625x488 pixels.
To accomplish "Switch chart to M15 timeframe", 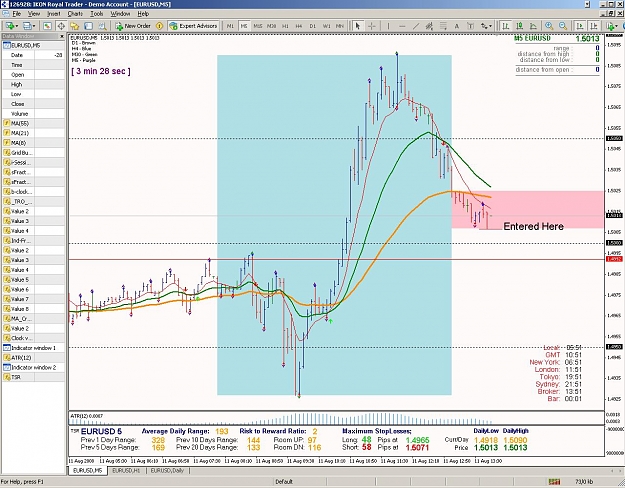I will point(258,26).
